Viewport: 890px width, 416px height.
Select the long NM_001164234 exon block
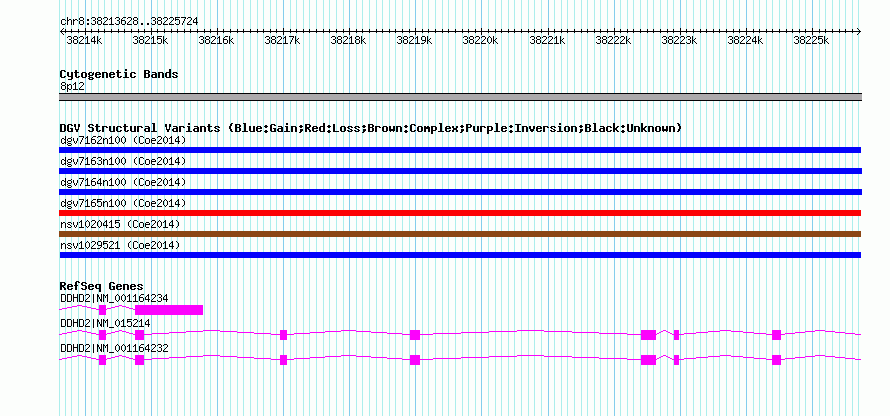169,310
